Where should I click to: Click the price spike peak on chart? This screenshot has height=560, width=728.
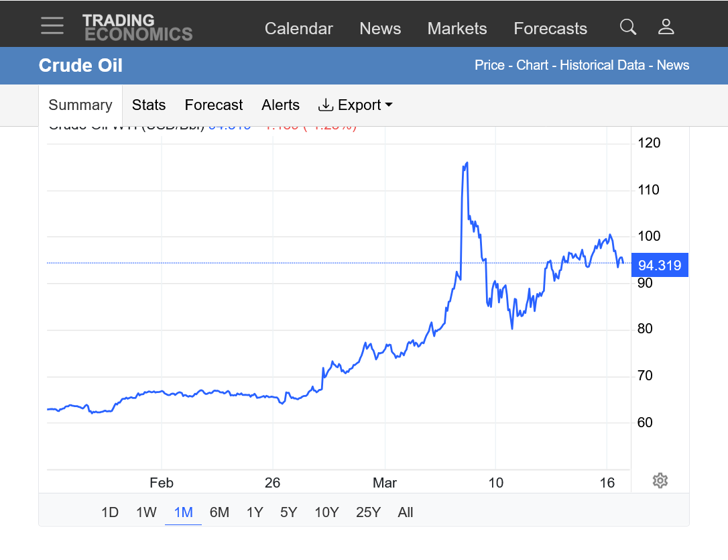tap(466, 163)
